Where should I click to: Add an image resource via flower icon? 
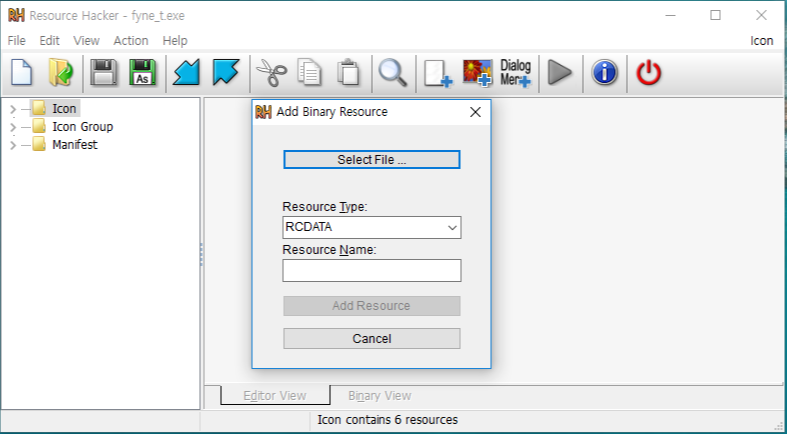477,73
